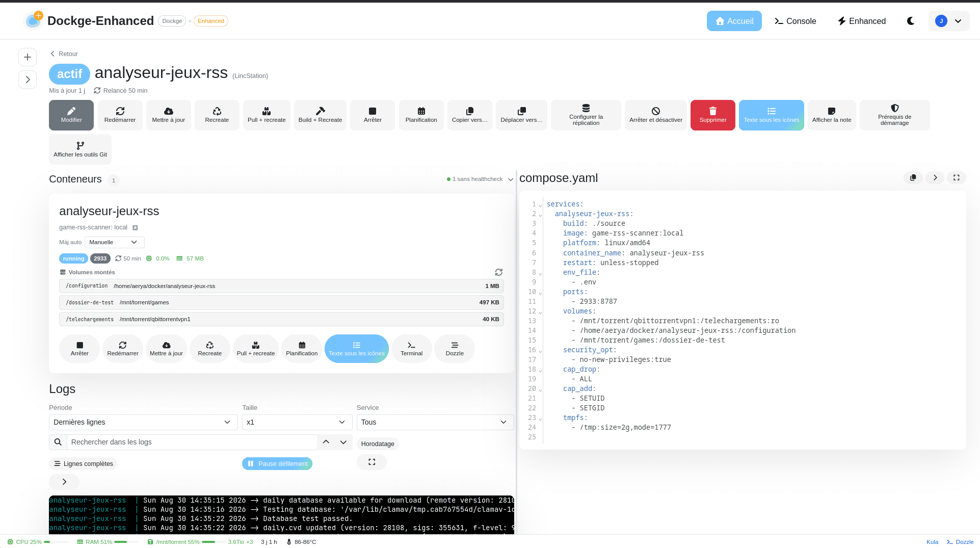Open the Màj auto Manuelle dropdown

pyautogui.click(x=114, y=242)
